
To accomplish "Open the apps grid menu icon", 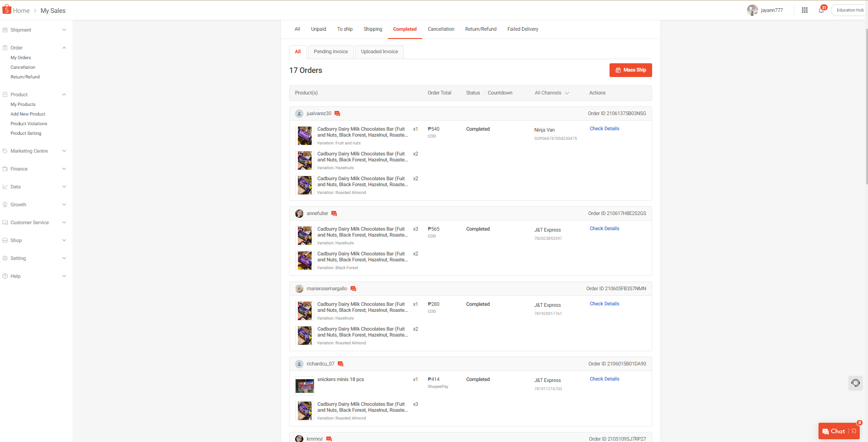I will [x=805, y=10].
